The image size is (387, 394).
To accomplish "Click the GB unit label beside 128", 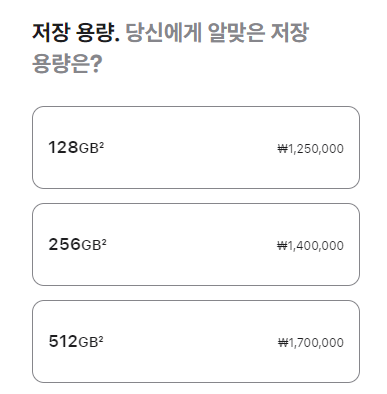I will [89, 148].
